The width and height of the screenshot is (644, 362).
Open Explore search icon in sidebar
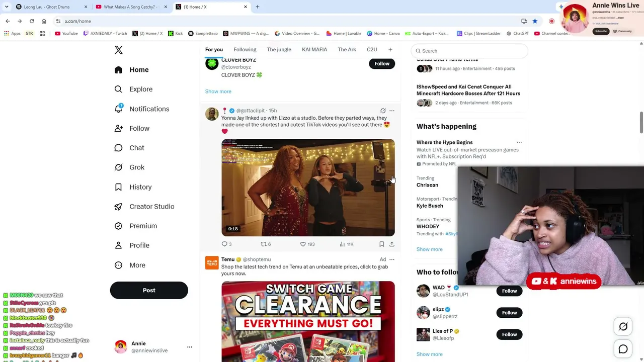point(118,89)
